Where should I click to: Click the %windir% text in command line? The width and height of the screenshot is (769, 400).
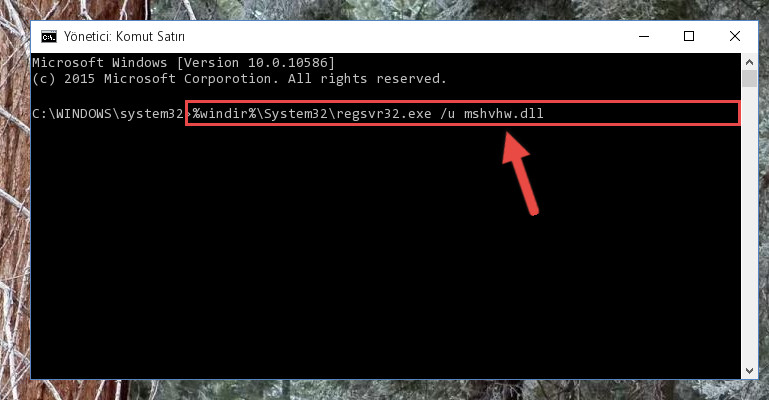click(x=224, y=114)
